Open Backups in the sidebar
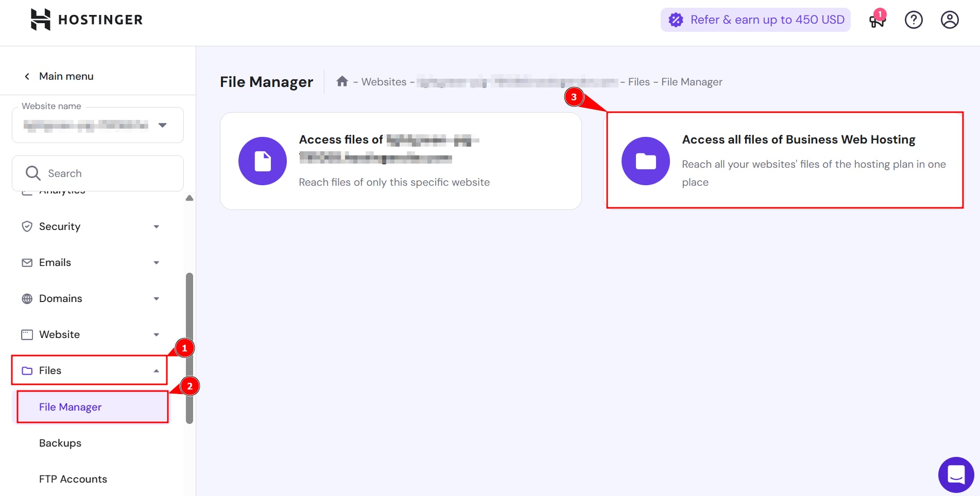Viewport: 980px width, 496px height. (x=60, y=443)
